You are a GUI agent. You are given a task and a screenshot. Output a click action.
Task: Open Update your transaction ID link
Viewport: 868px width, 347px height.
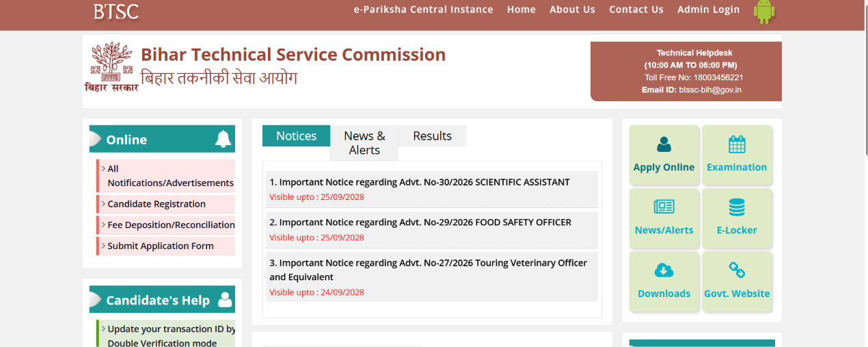click(171, 335)
